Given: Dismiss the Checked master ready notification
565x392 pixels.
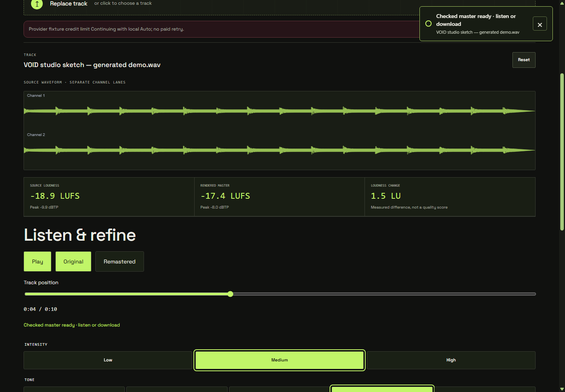Looking at the screenshot, I should (x=540, y=24).
